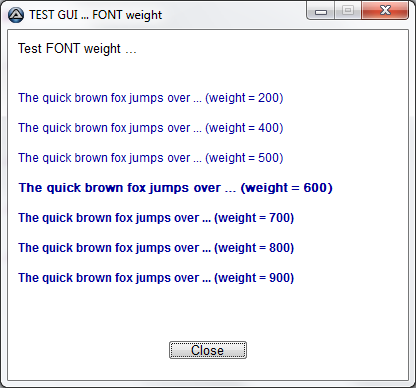Select the weight = 900 text line
The height and width of the screenshot is (388, 416).
point(156,278)
